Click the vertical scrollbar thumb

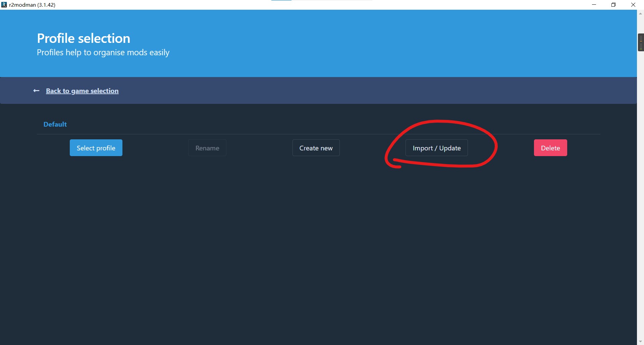click(641, 42)
